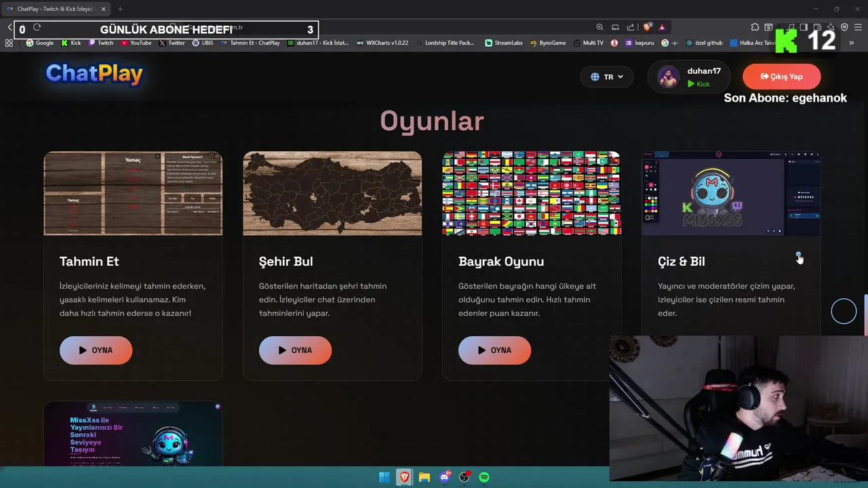Click the back navigation arrow
The height and width of the screenshot is (488, 868).
click(9, 28)
